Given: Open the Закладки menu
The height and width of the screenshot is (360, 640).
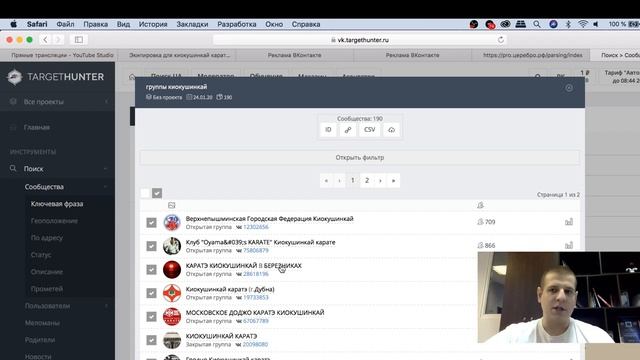Looking at the screenshot, I should coord(192,24).
